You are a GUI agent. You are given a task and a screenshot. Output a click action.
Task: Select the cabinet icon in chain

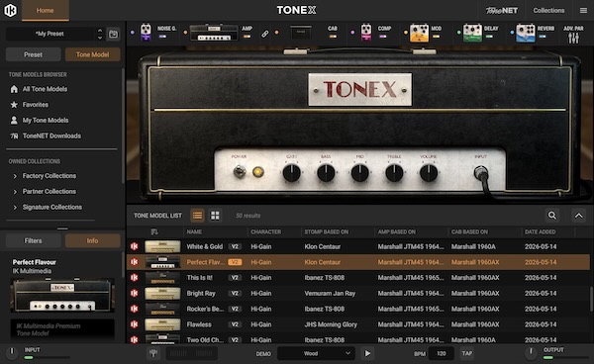[301, 33]
